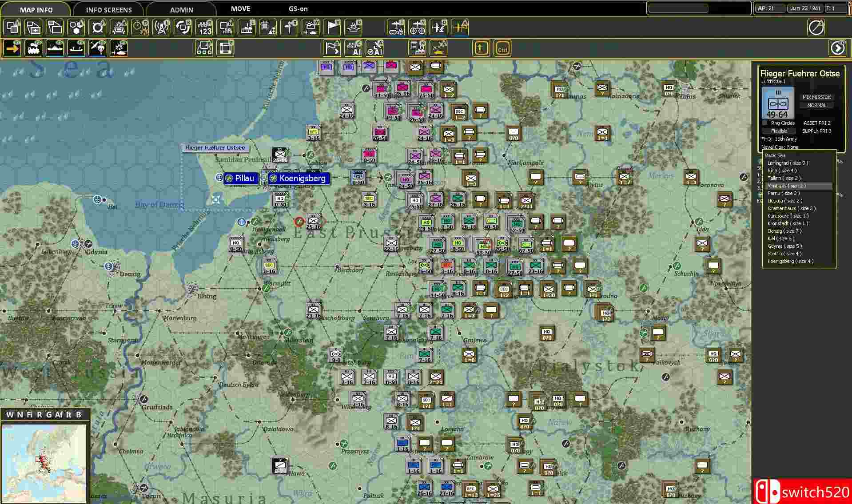Open the ADMIN tab
852x504 pixels.
point(181,10)
